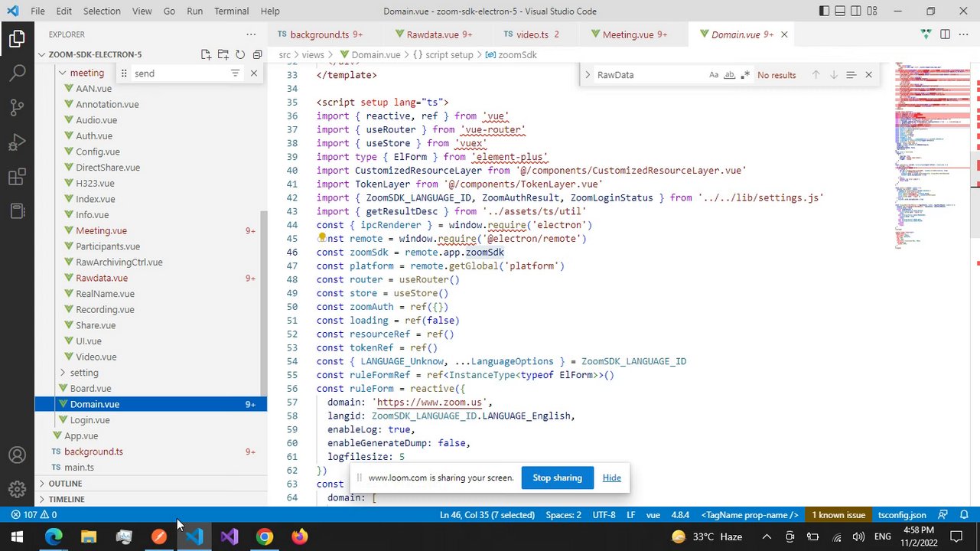This screenshot has width=980, height=551.
Task: Create a new file in the explorer
Action: [x=206, y=54]
